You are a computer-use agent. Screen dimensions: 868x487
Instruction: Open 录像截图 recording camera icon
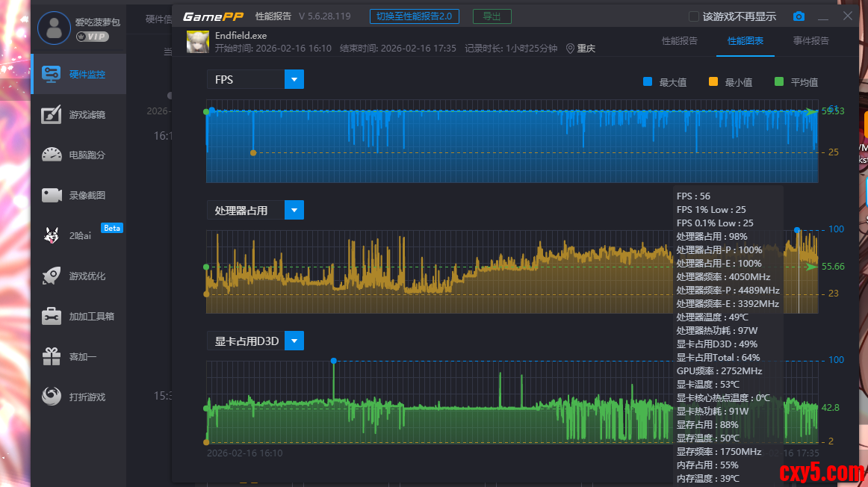52,195
